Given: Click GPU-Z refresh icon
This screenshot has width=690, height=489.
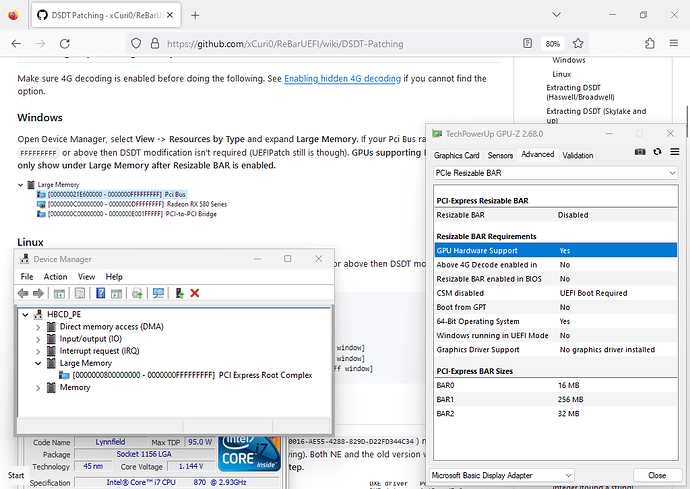Looking at the screenshot, I should (x=657, y=152).
